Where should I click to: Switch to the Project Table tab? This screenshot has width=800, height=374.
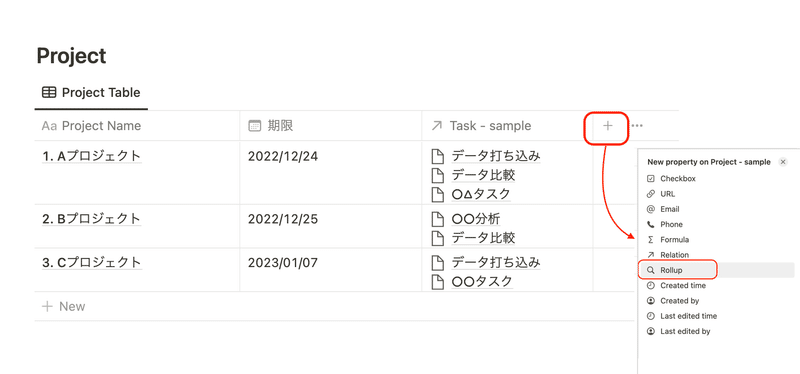[91, 93]
